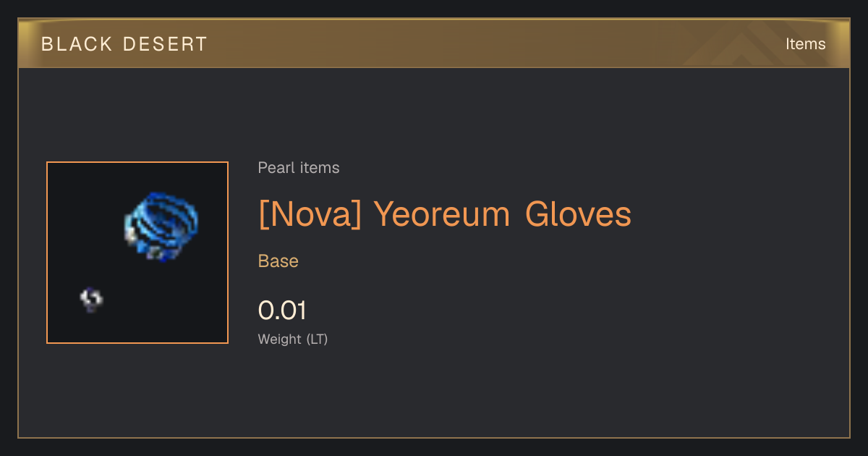
Task: Click the word [Nova] in the title
Action: click(310, 214)
